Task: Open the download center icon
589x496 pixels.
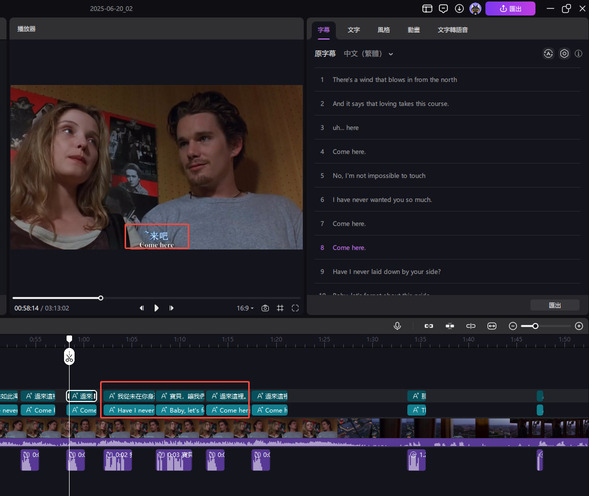Action: click(x=459, y=9)
